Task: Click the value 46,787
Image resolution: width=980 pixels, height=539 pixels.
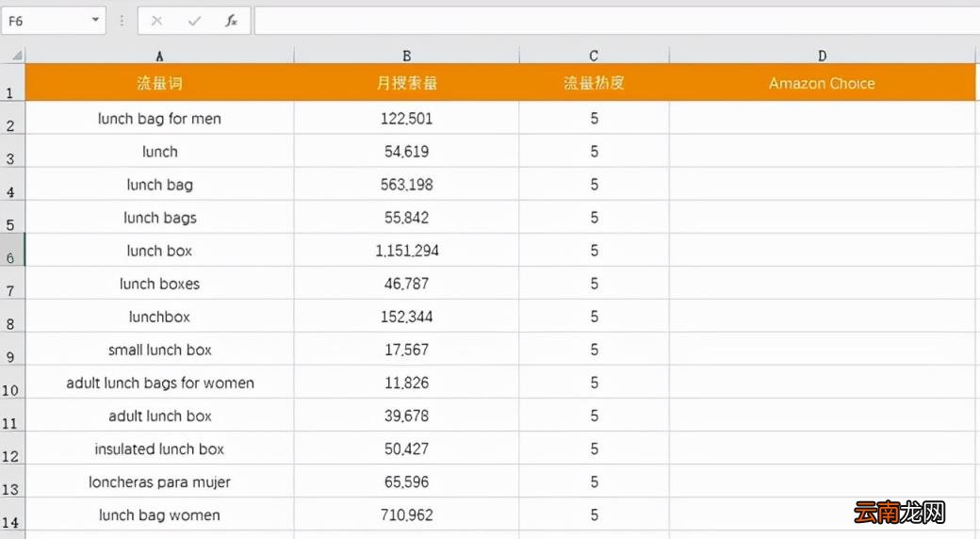Action: 406,284
